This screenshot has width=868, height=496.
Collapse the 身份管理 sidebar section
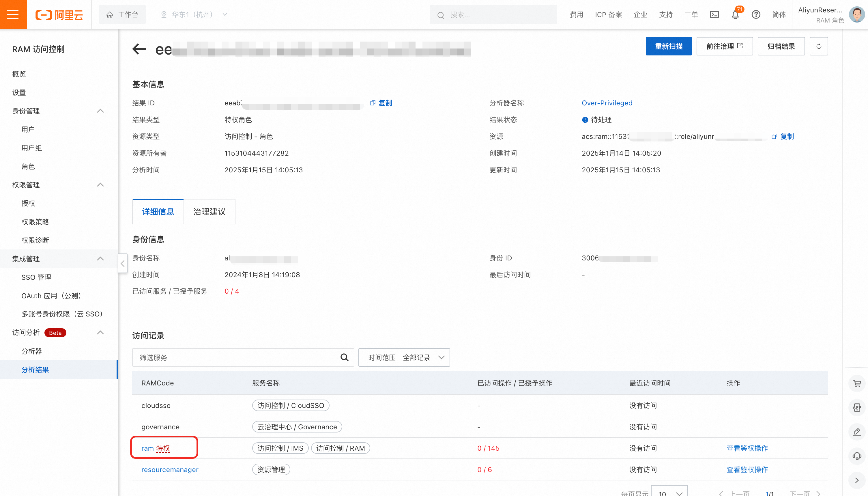pos(100,111)
